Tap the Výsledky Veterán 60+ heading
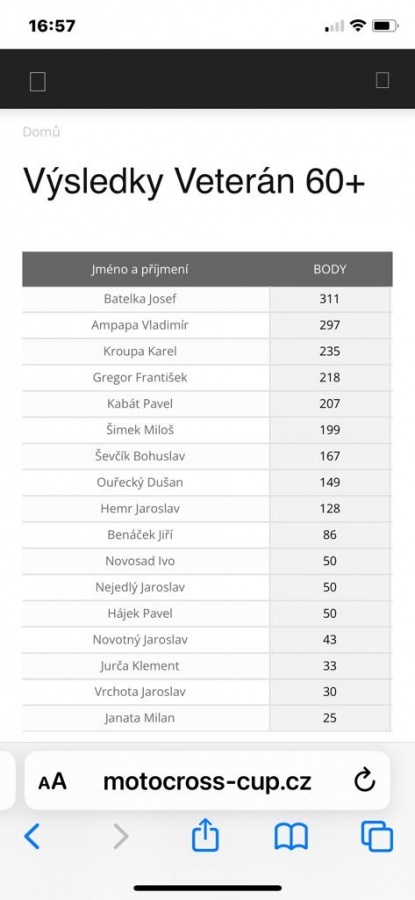The width and height of the screenshot is (415, 900). coord(194,181)
